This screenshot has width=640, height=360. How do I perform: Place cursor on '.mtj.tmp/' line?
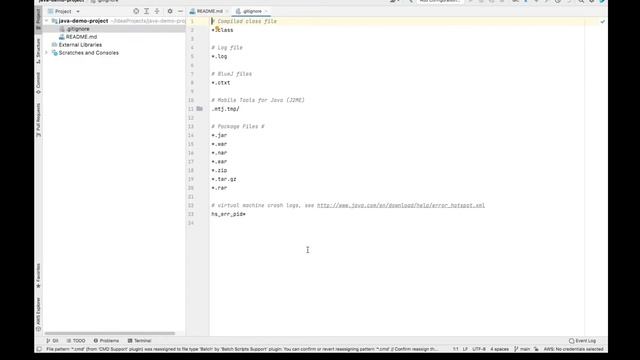(x=225, y=109)
